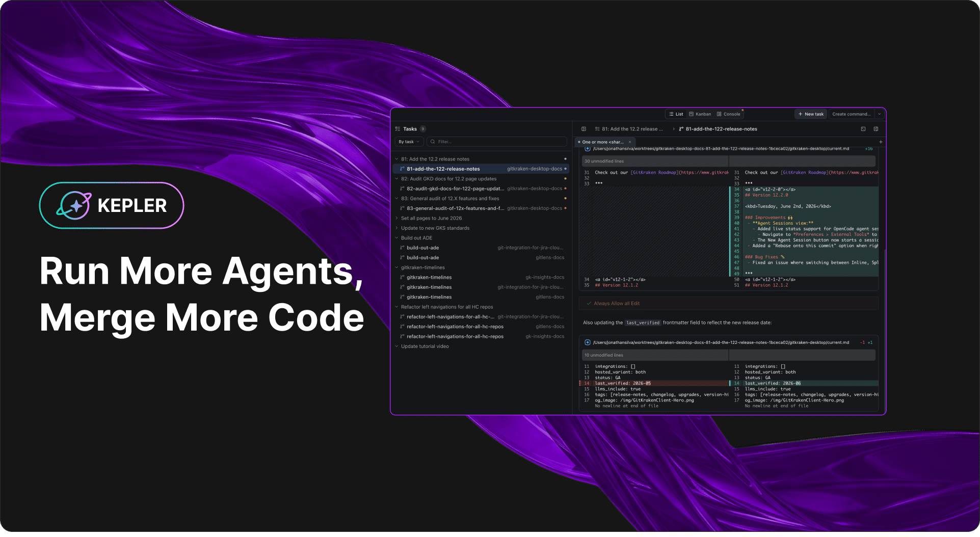The width and height of the screenshot is (980, 537).
Task: Expand the '10 unmodified lines' section
Action: [x=729, y=355]
